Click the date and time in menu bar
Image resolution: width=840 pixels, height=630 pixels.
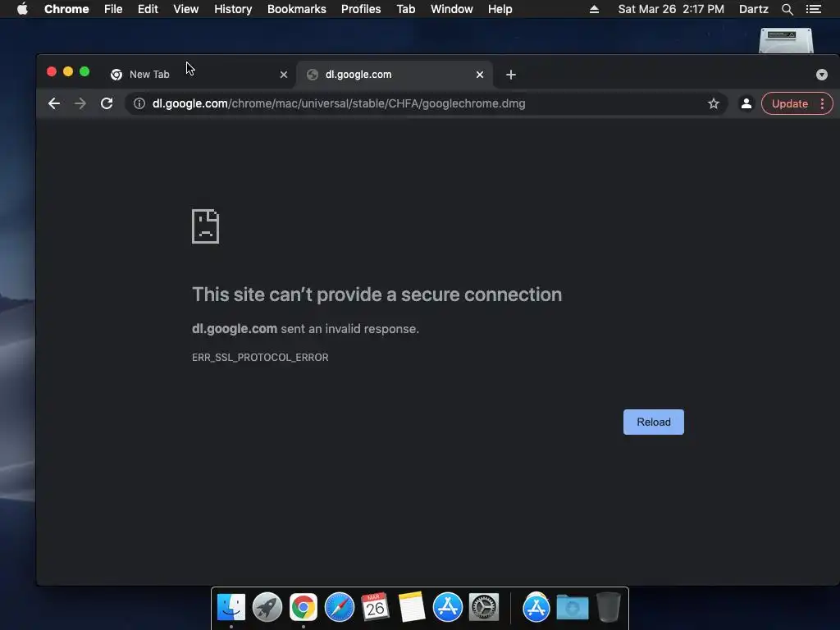click(x=671, y=9)
